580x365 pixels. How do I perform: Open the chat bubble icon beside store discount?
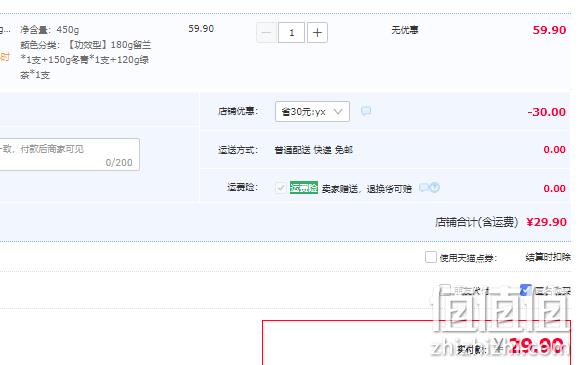click(366, 111)
